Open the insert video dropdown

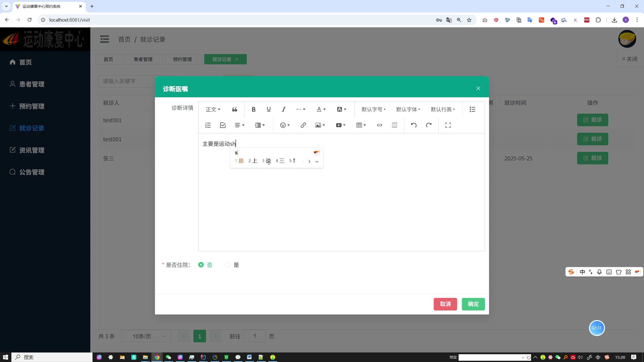[x=341, y=125]
